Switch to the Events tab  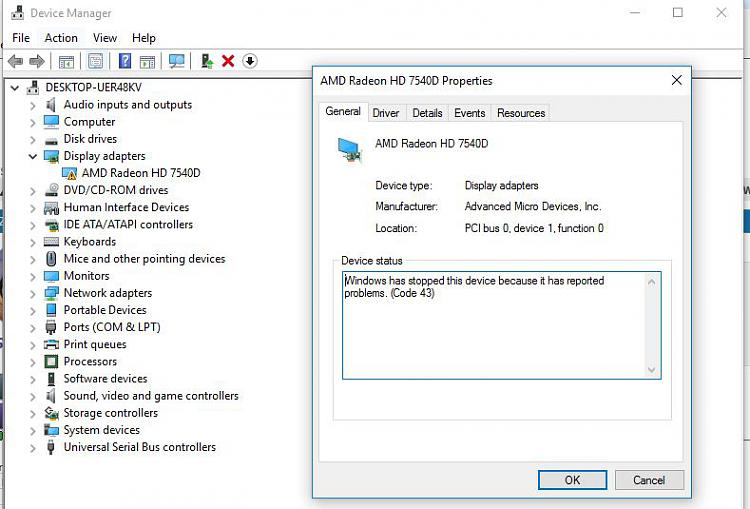pos(469,113)
